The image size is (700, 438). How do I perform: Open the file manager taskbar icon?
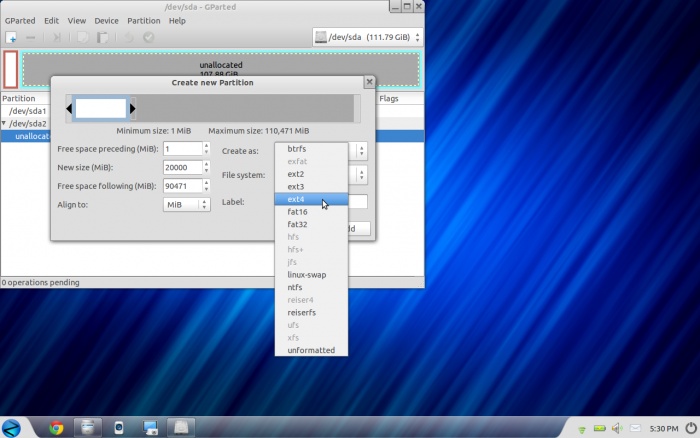[x=88, y=428]
